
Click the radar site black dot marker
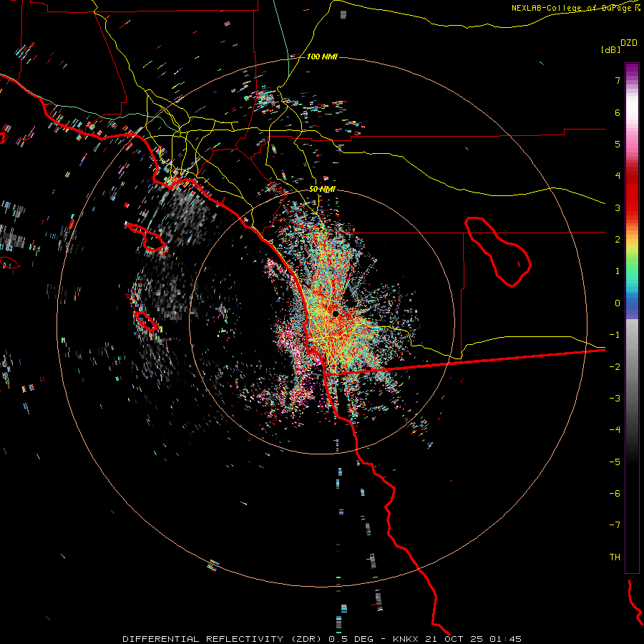336,313
